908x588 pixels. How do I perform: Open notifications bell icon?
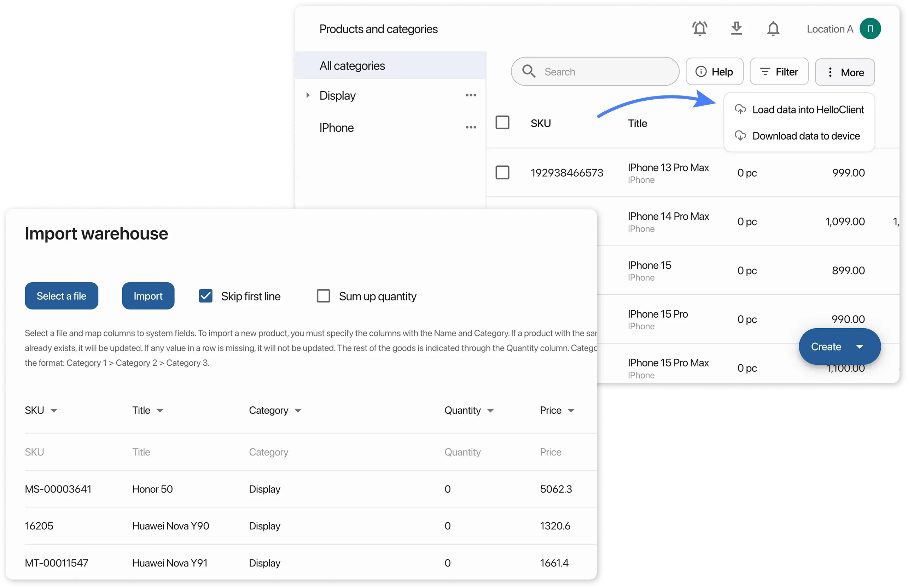pyautogui.click(x=773, y=29)
